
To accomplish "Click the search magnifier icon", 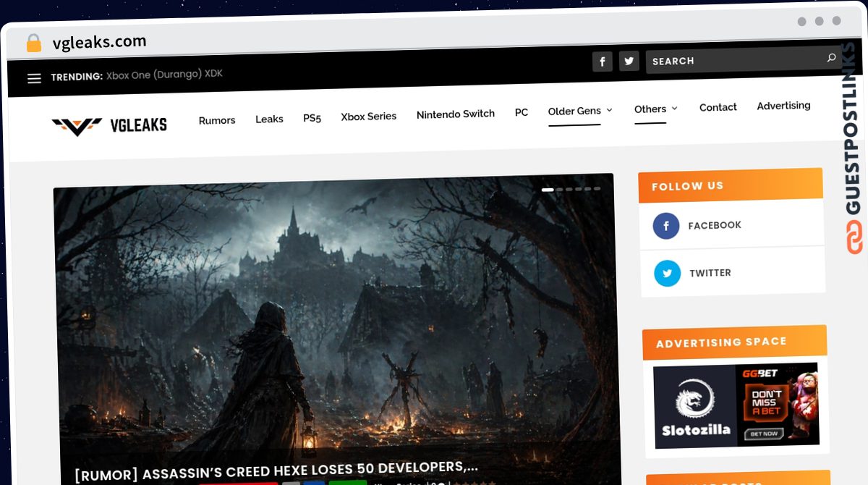I will [832, 58].
